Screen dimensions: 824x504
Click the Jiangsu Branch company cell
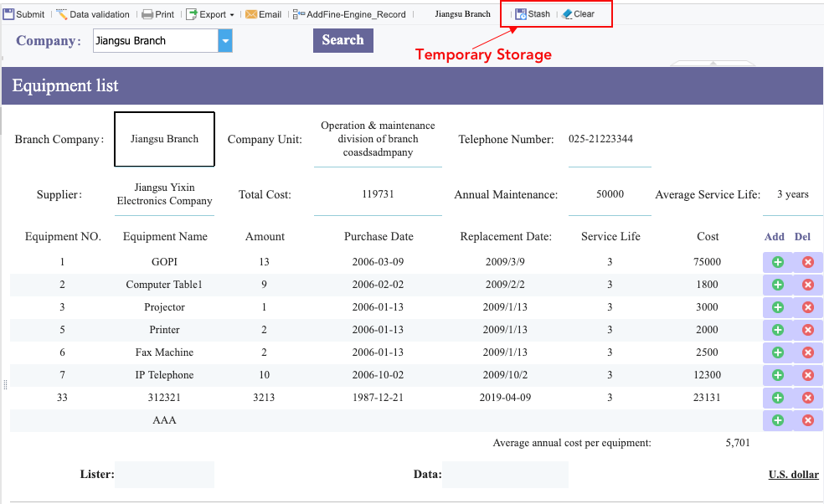coord(164,139)
